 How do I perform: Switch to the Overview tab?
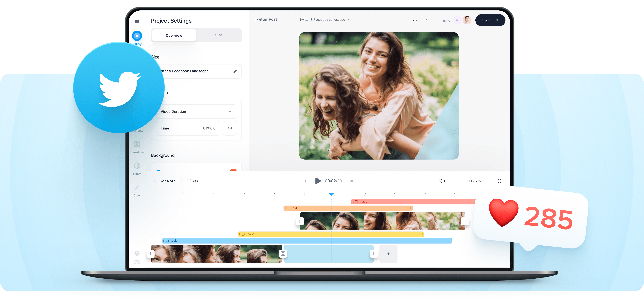point(174,35)
